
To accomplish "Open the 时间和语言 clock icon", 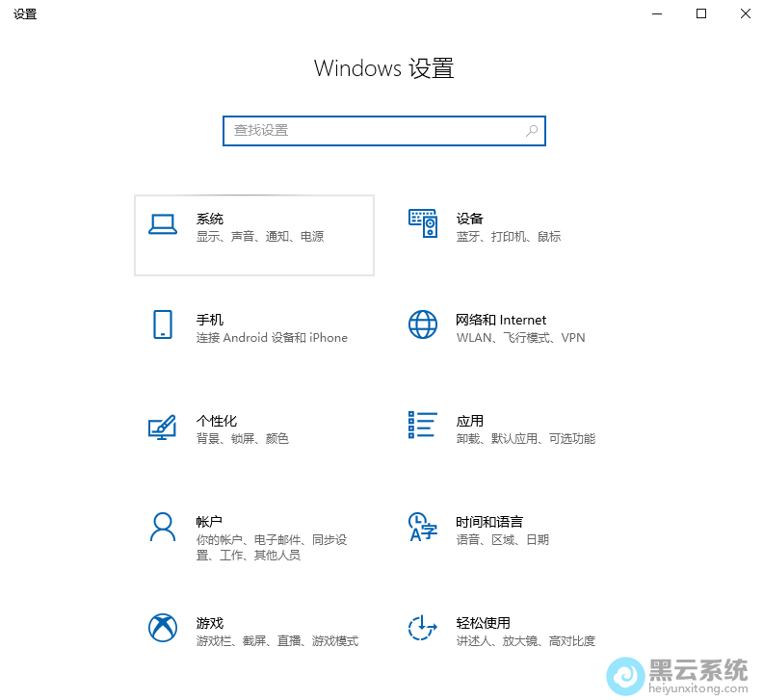I will [422, 527].
